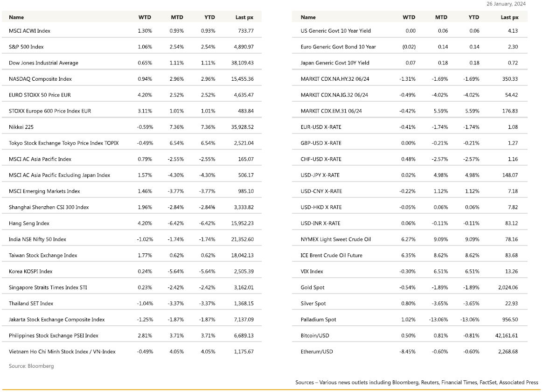Select the Bitcoin/USD row name
This screenshot has width=543, height=392.
point(315,336)
